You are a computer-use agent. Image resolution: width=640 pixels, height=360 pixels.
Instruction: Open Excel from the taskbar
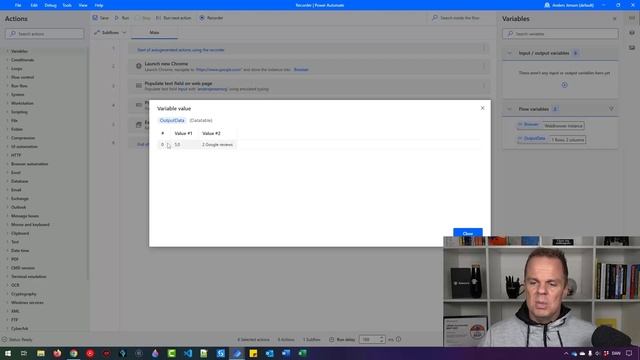(302, 353)
